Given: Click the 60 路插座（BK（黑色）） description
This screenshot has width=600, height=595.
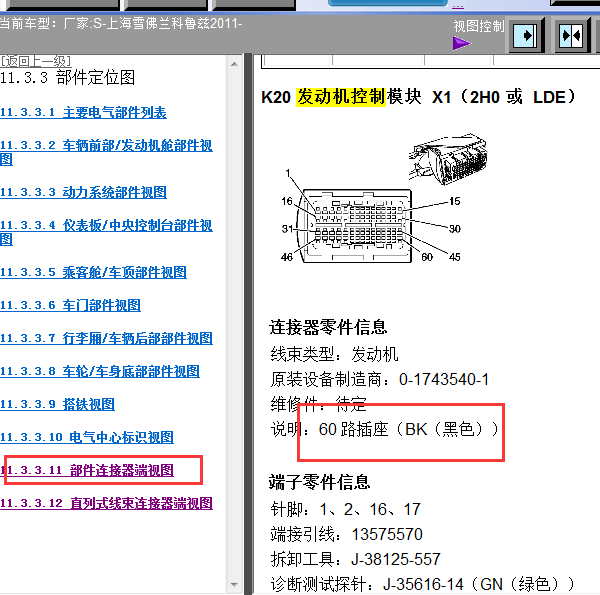Looking at the screenshot, I should click(409, 429).
